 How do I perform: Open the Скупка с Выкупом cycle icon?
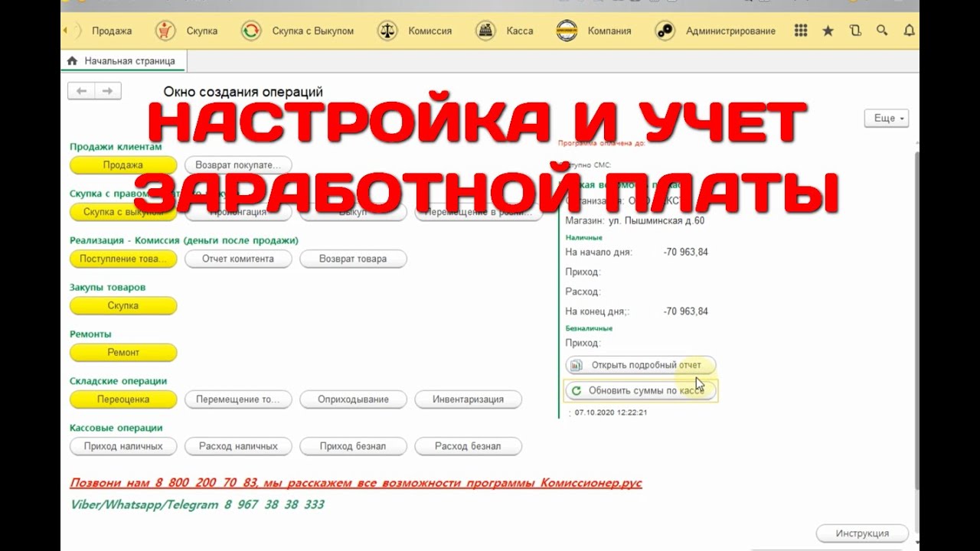tap(251, 31)
